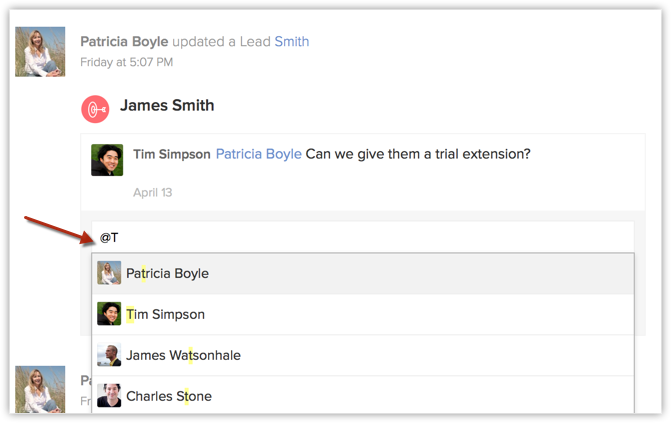Viewport: 671px width, 423px height.
Task: Open Patricia Boyle's name in the feed header
Action: (x=124, y=42)
